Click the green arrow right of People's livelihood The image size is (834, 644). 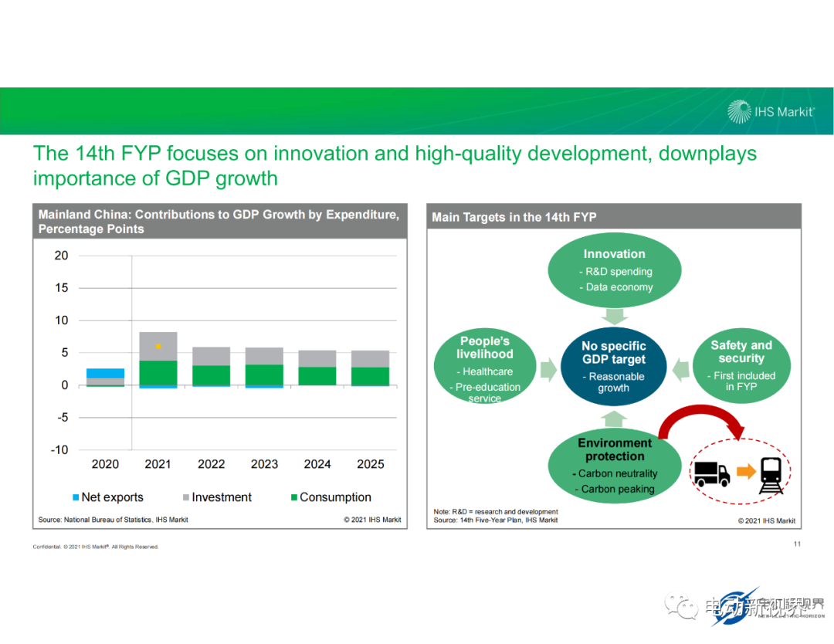coord(548,370)
